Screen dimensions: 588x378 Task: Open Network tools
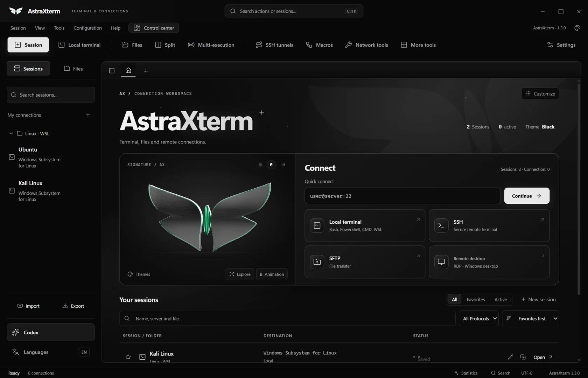366,45
